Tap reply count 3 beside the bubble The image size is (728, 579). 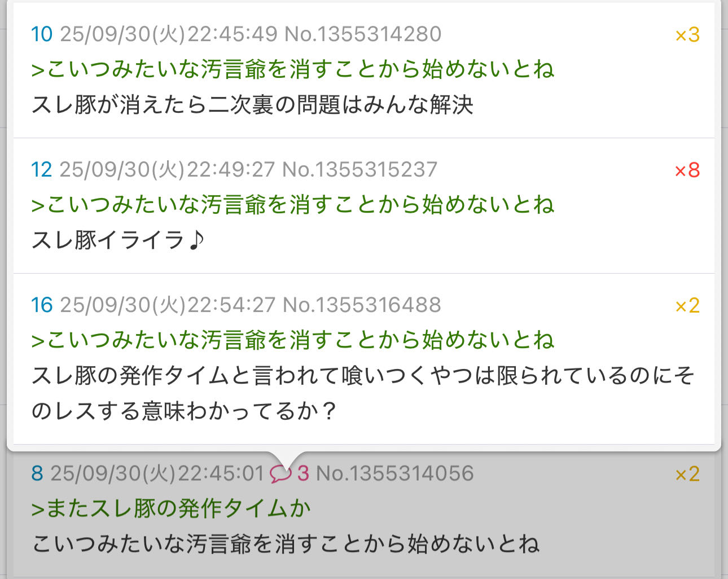click(303, 473)
